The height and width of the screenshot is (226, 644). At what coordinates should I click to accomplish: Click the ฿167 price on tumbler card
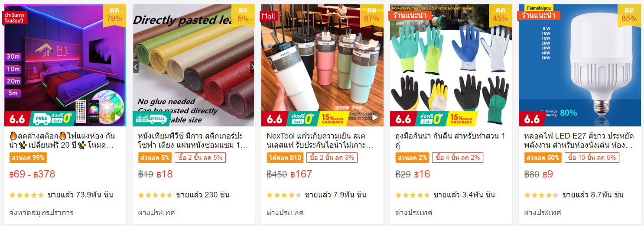point(301,174)
